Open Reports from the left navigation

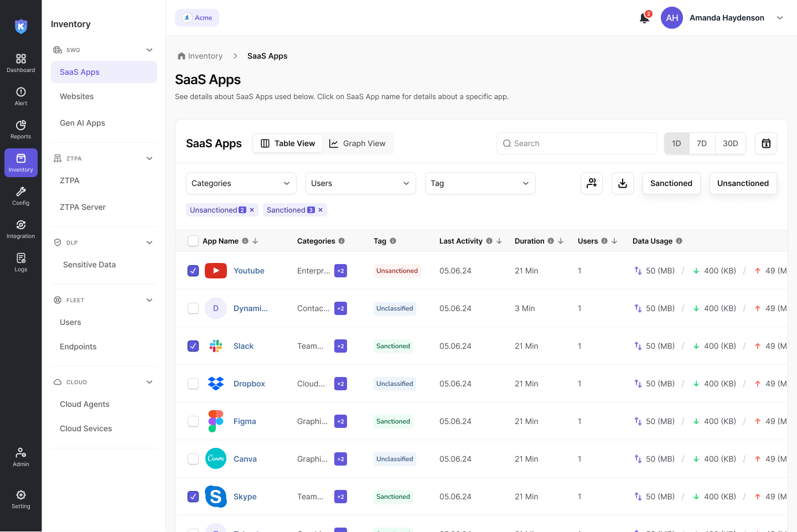click(21, 129)
